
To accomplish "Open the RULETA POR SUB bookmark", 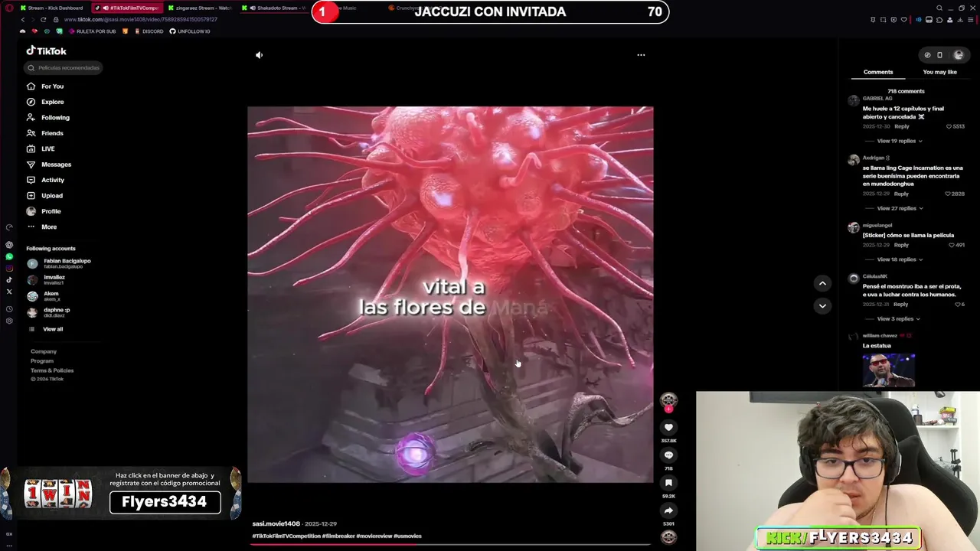I will coord(92,31).
